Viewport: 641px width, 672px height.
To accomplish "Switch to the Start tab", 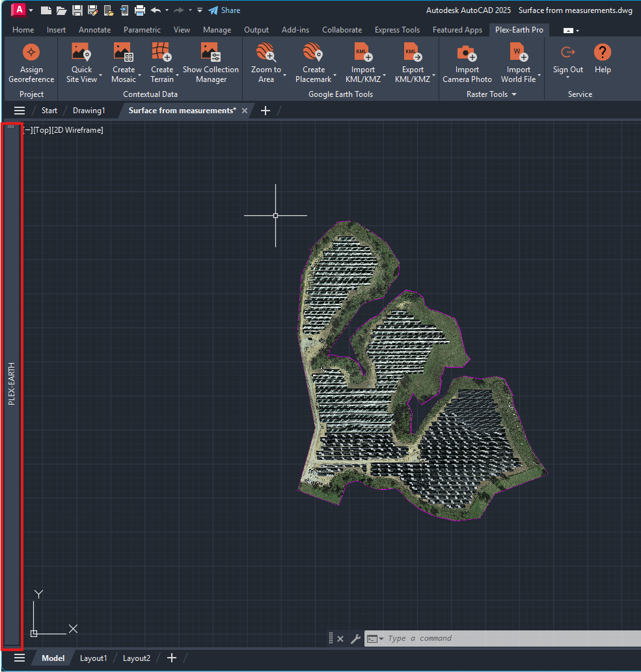I will [x=49, y=111].
